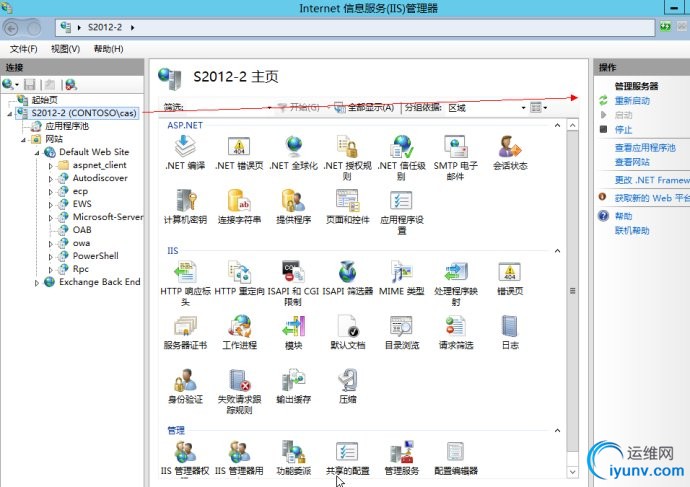Open the .NET 错误页 feature

[x=239, y=153]
